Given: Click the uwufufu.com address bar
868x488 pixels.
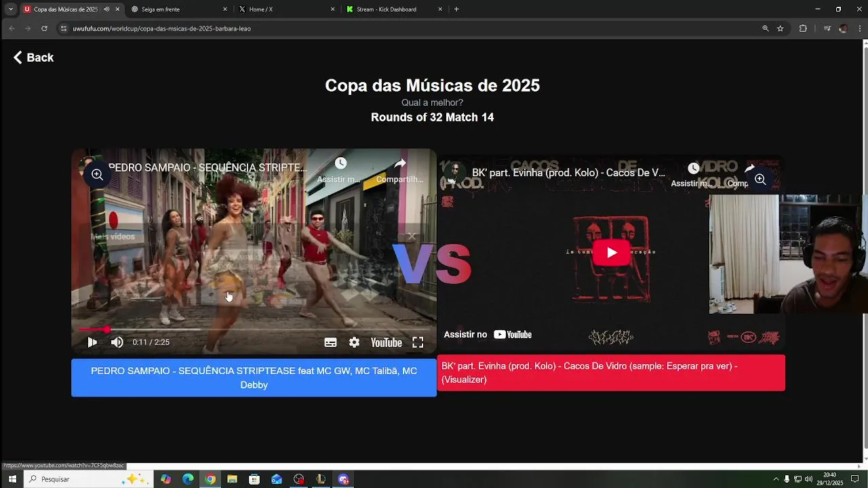Looking at the screenshot, I should tap(407, 28).
